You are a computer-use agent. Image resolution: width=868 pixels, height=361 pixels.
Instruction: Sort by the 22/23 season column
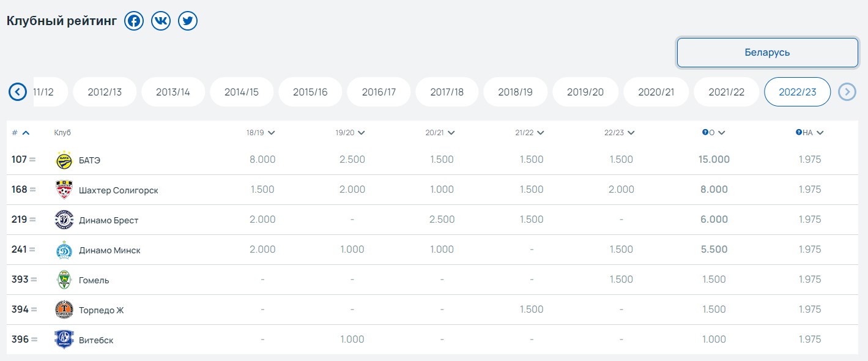[x=620, y=133]
